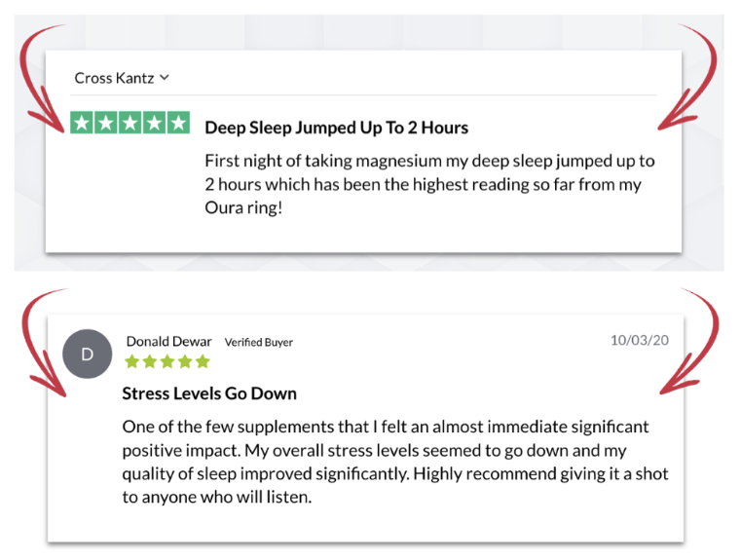Click the Verified Buyer badge

[258, 342]
